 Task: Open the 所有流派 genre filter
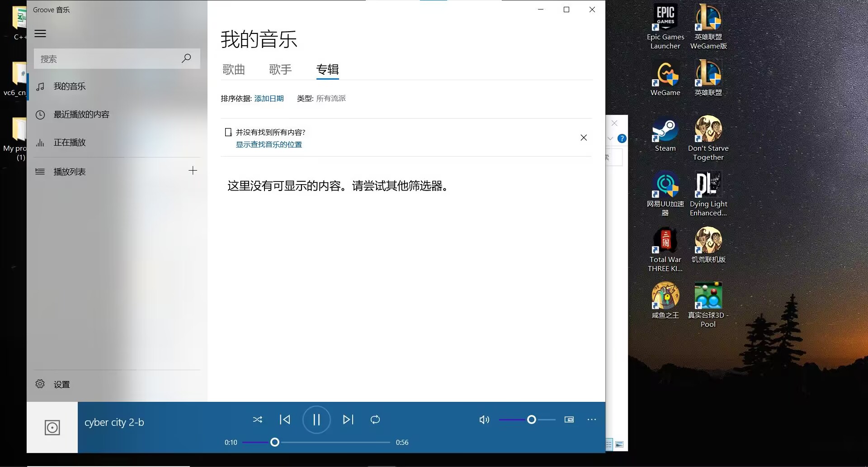331,98
